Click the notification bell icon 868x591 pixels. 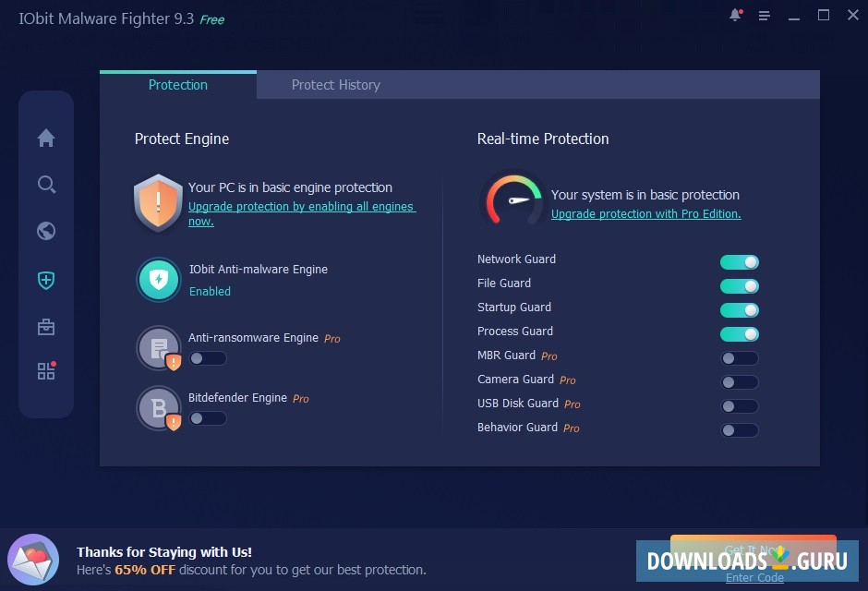[735, 15]
